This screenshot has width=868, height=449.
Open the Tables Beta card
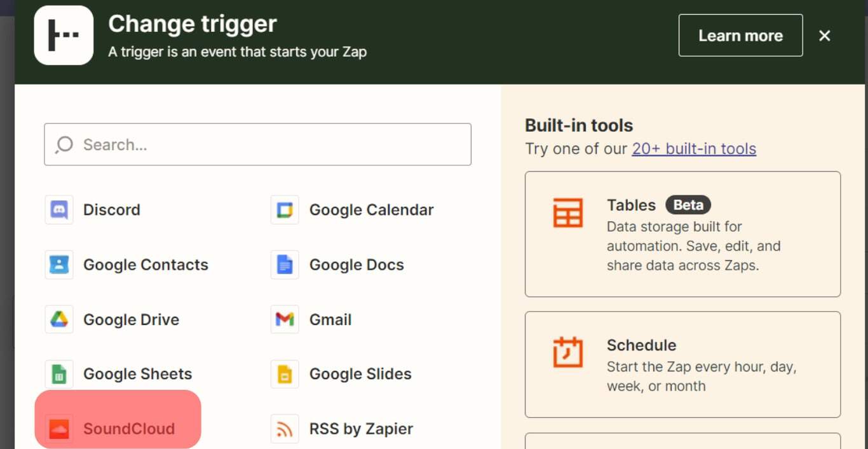[x=682, y=234]
